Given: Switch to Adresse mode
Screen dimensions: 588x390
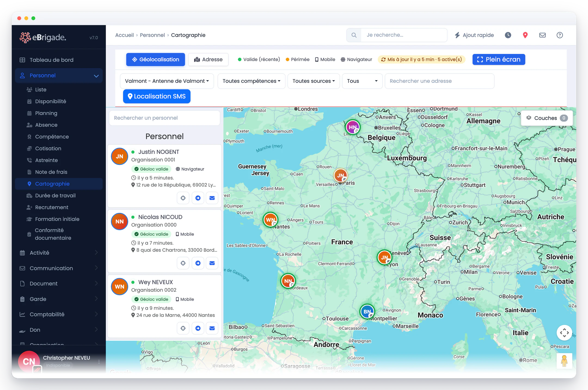Looking at the screenshot, I should (208, 59).
